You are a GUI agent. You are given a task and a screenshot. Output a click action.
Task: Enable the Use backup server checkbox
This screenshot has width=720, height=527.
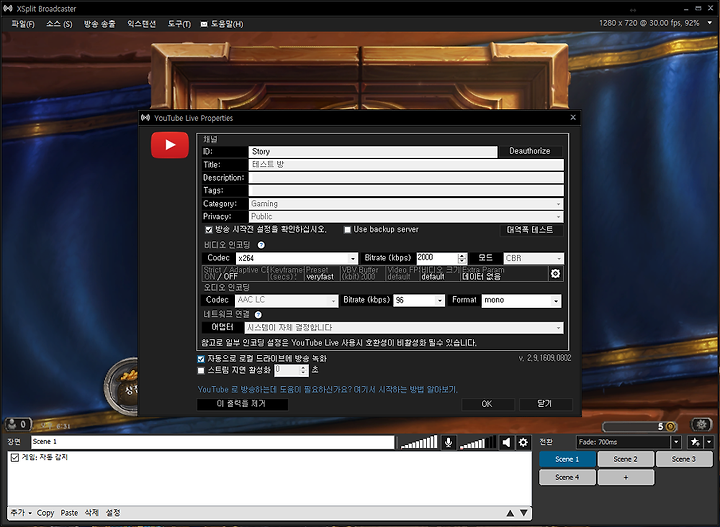point(348,230)
